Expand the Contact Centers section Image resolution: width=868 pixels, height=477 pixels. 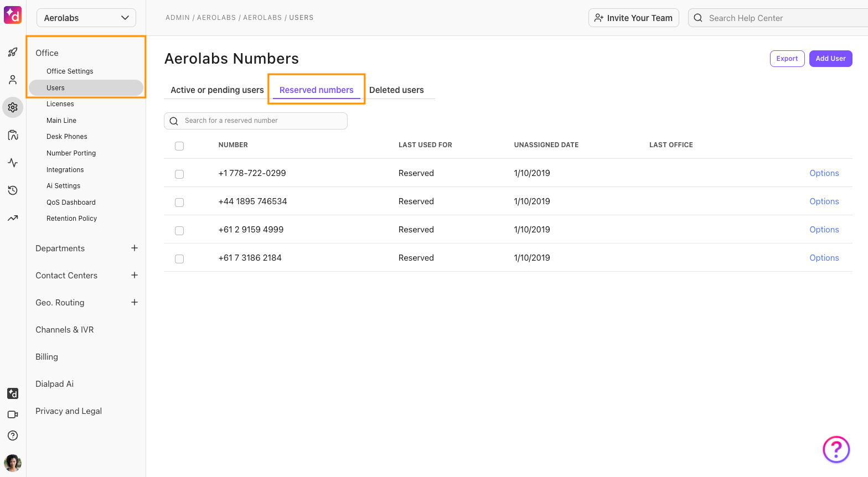tap(66, 276)
